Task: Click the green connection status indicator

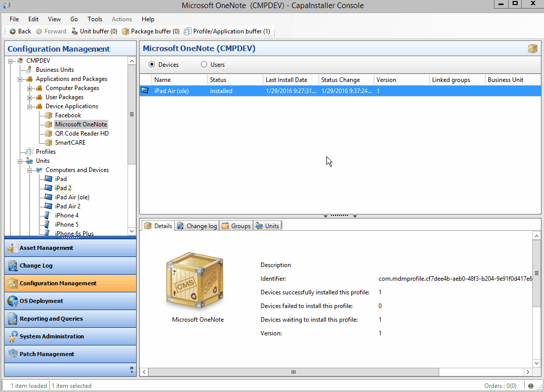Action: click(530, 386)
